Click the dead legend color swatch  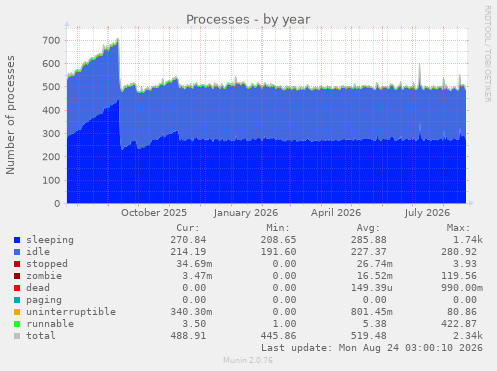[17, 288]
